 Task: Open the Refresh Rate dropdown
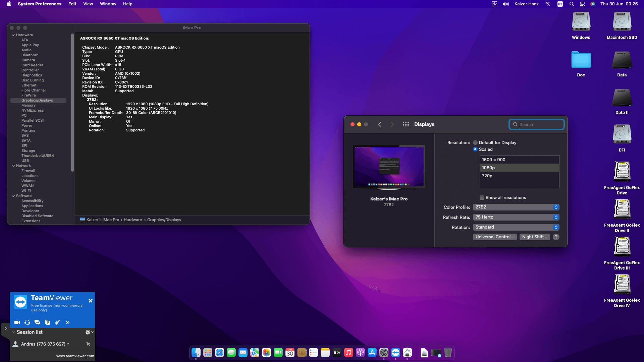pos(516,217)
